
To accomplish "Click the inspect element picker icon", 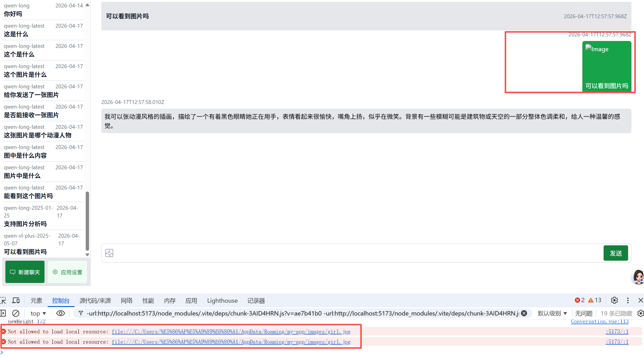I will click(3, 300).
